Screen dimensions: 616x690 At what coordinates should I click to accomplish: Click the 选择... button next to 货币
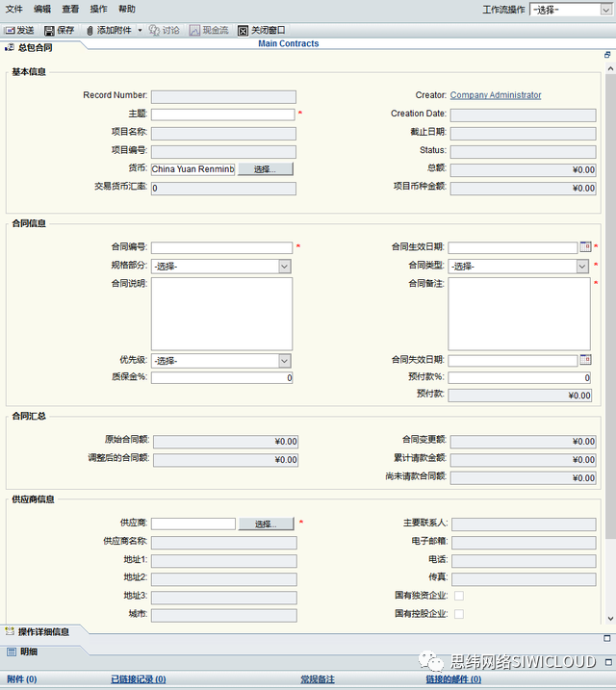click(266, 169)
